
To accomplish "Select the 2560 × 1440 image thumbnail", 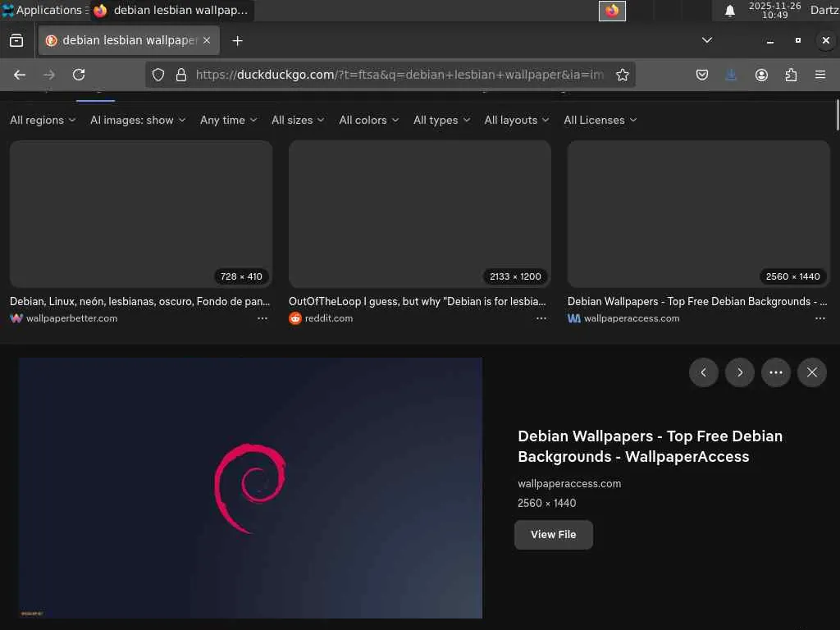I will (x=699, y=214).
